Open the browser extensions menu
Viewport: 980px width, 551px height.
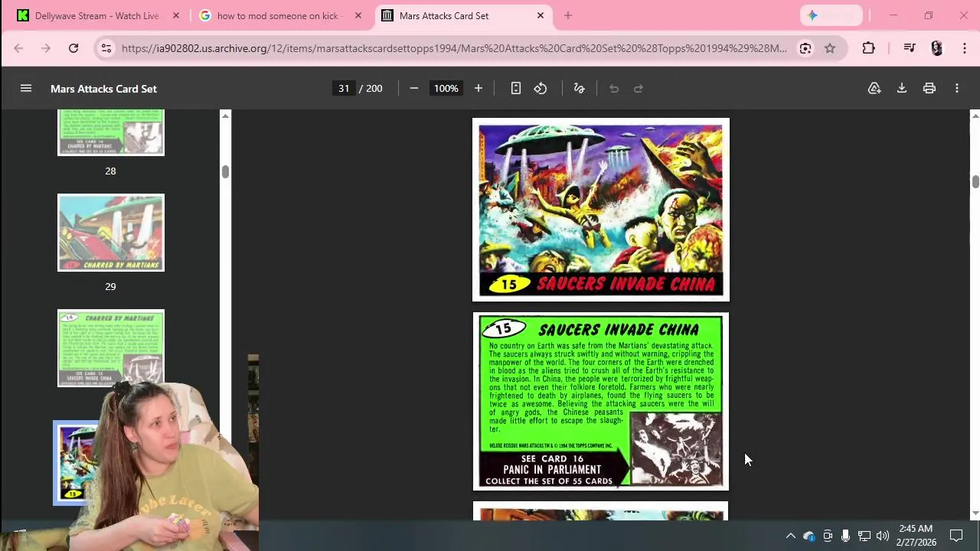[868, 48]
